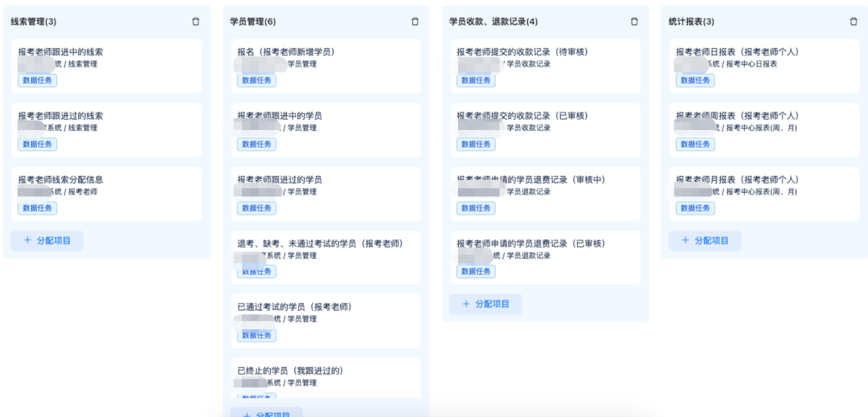Click 数据任务 tag on 报考老师跟进中的线索

37,80
